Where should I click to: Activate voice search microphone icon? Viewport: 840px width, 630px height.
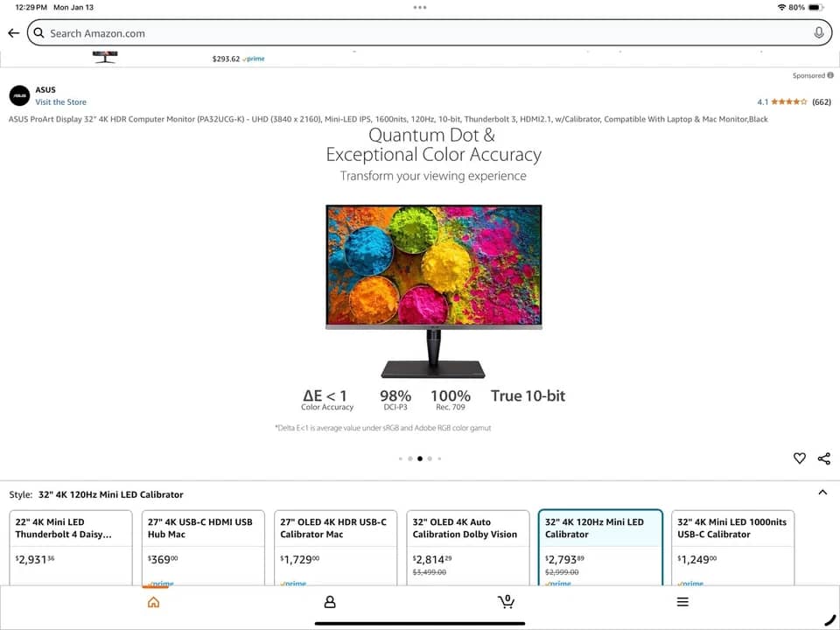click(819, 33)
